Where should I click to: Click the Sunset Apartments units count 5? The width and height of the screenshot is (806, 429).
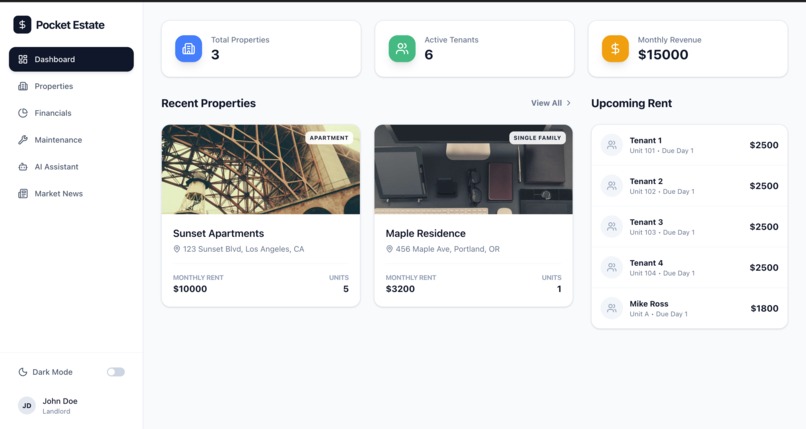coord(346,289)
